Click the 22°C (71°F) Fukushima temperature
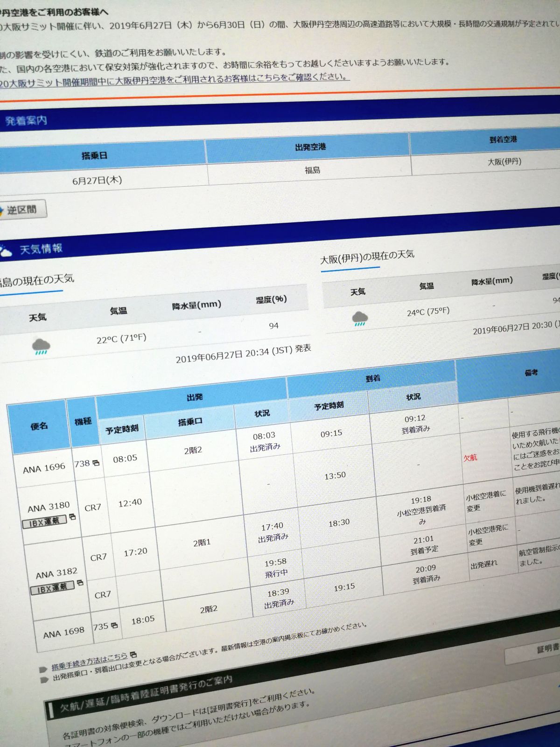 [x=121, y=338]
